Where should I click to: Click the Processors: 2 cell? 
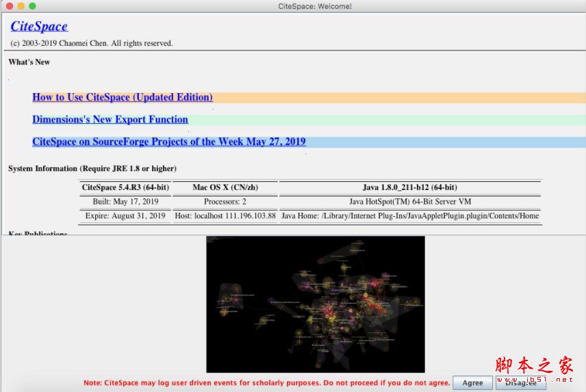pyautogui.click(x=225, y=202)
